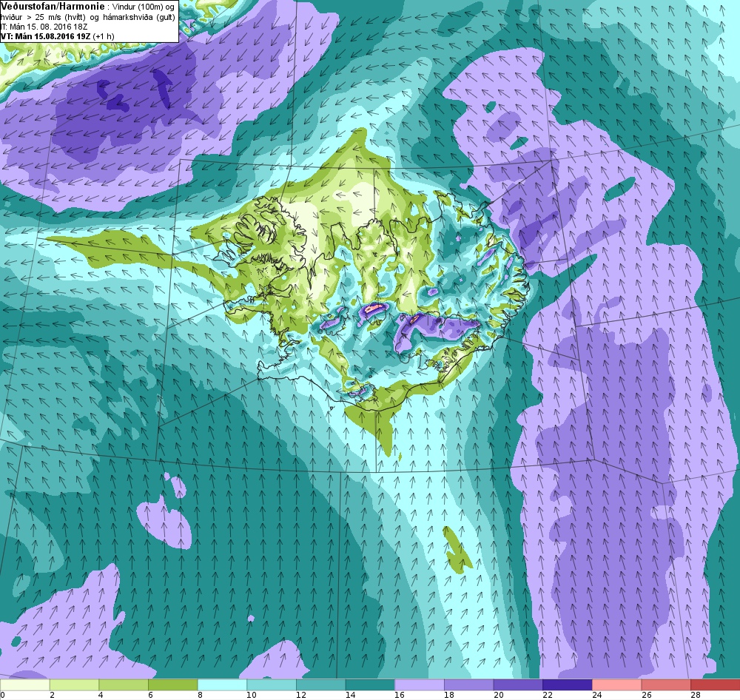This screenshot has width=740, height=700.
Task: Click the 20–22 m/s violet legend swatch
Action: point(518,684)
